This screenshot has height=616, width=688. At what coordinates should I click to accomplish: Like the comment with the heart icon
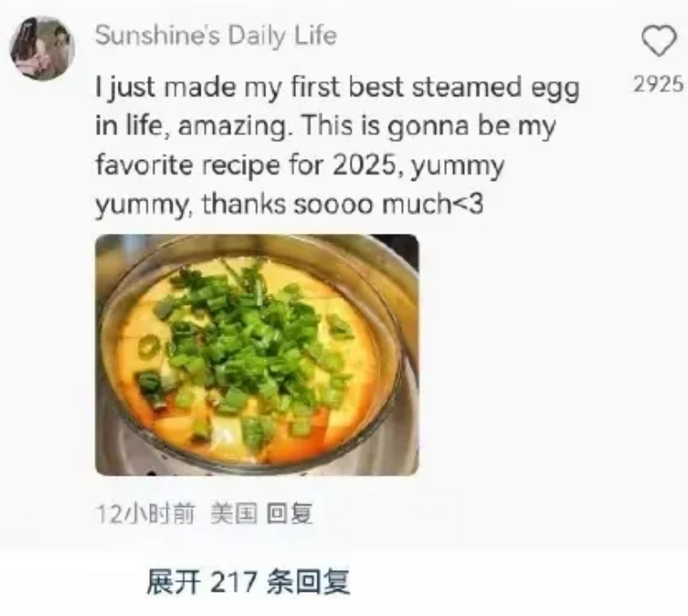pos(659,40)
